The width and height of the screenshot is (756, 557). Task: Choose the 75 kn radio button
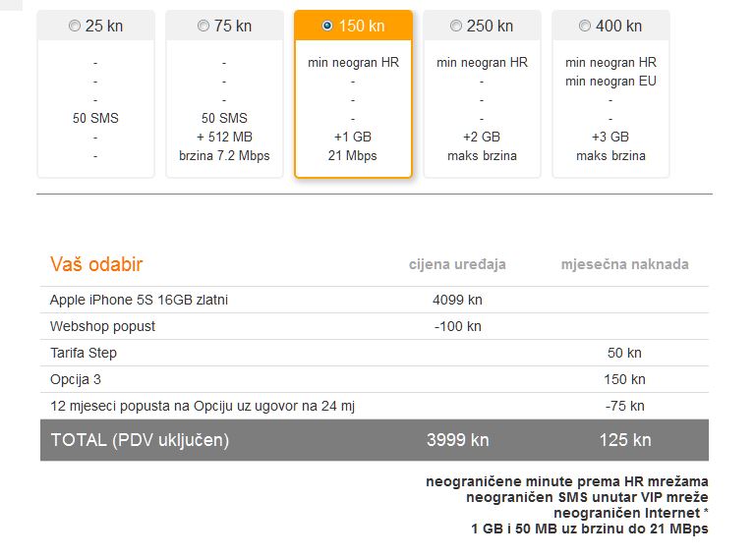tap(204, 26)
